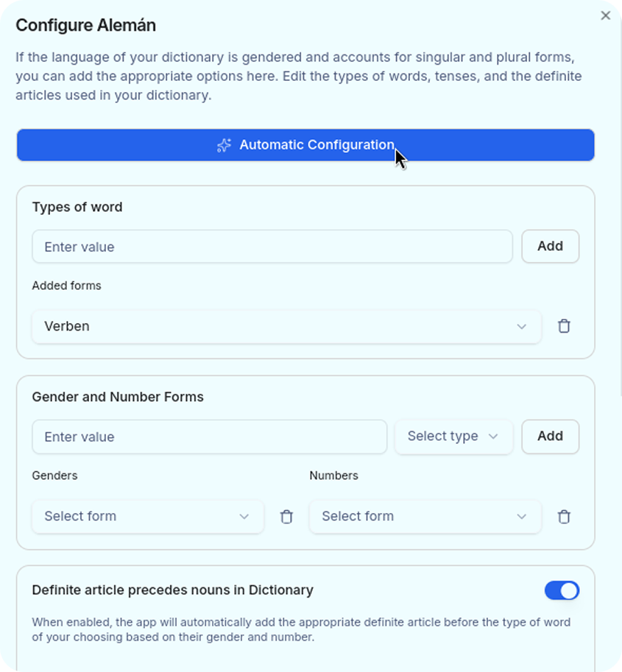622x672 pixels.
Task: Toggle definite article precedes nouns switch
Action: tap(562, 590)
